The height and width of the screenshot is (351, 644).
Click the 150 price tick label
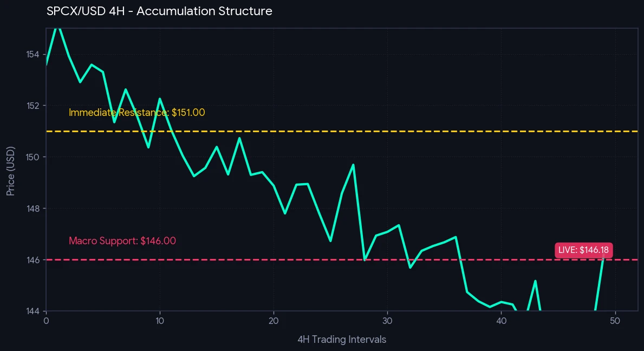[32, 157]
